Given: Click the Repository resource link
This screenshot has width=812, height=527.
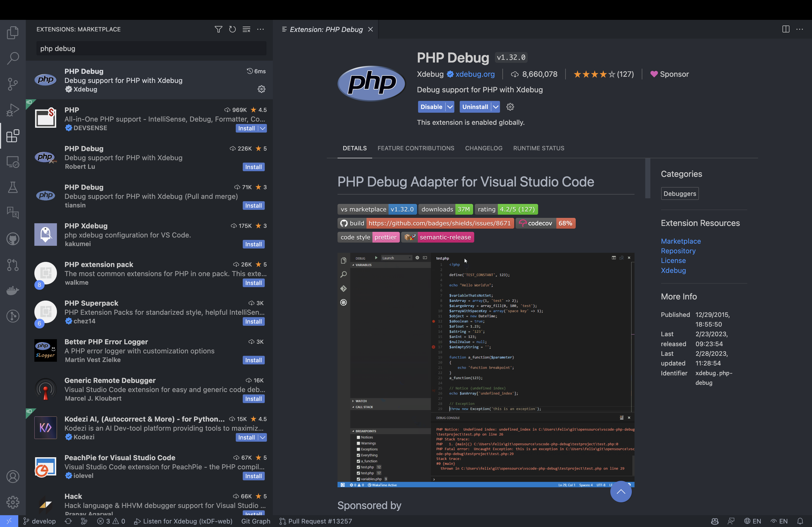Looking at the screenshot, I should coord(678,251).
